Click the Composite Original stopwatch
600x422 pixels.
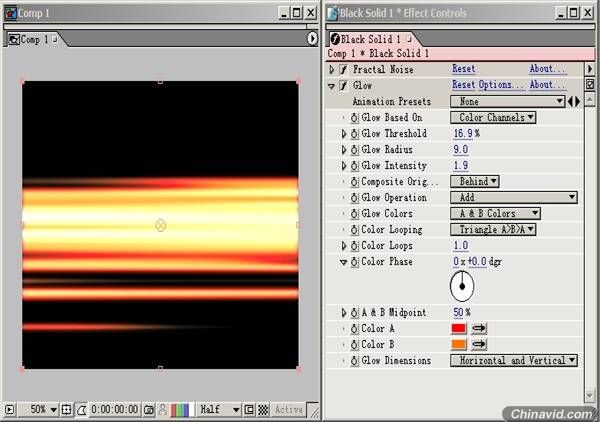click(x=354, y=182)
